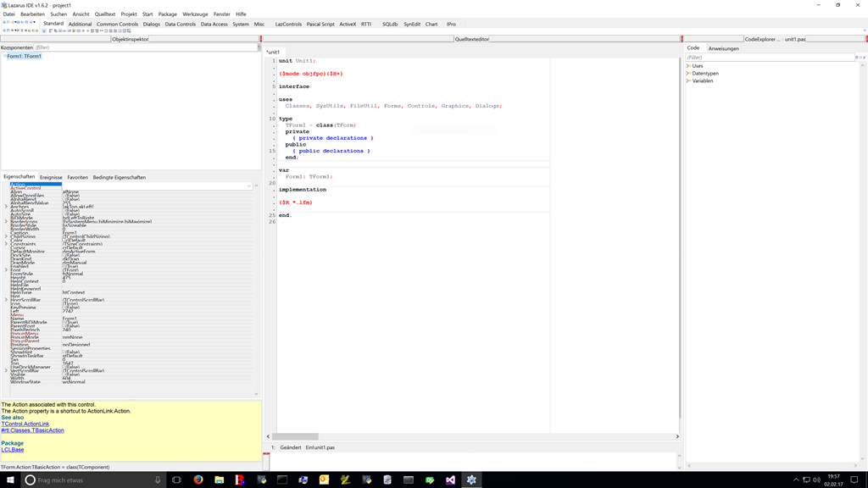Toggle the KeyPreview property checkbox
Image resolution: width=868 pixels, height=488 pixels.
(x=64, y=308)
